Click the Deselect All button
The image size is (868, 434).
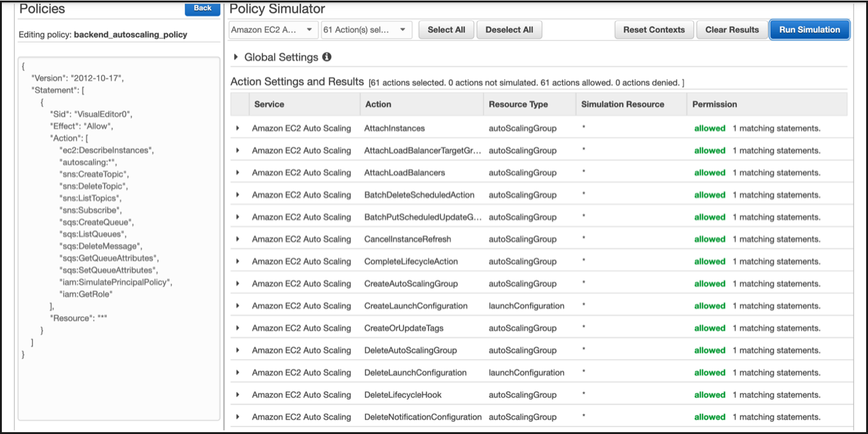[509, 30]
